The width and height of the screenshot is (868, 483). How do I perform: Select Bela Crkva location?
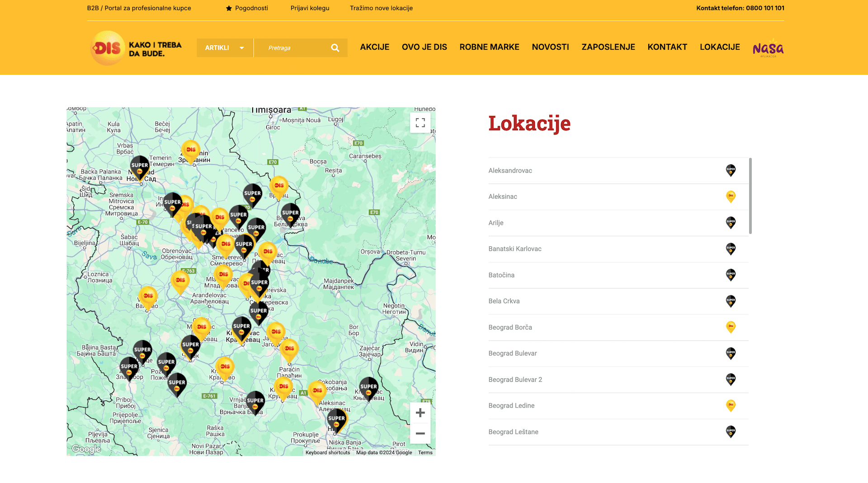coord(618,301)
